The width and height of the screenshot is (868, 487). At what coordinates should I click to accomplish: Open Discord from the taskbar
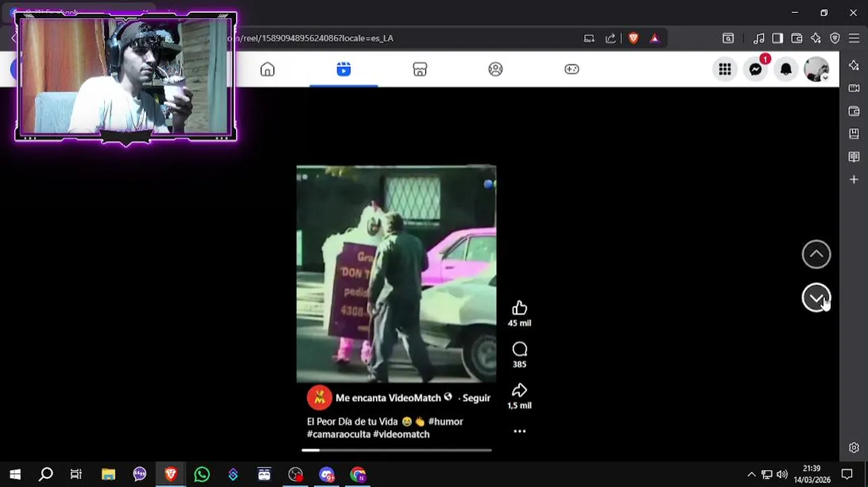pos(327,474)
